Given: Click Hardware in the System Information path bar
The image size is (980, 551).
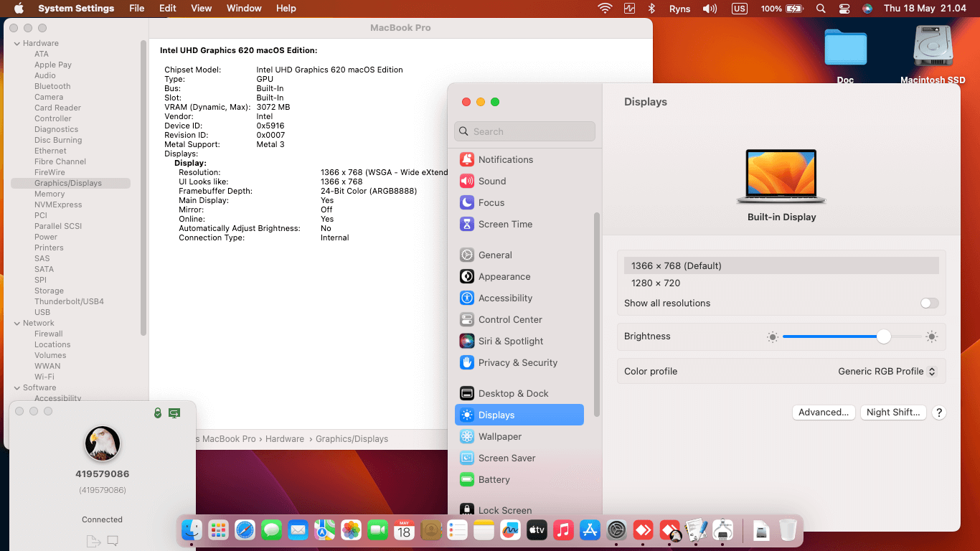Looking at the screenshot, I should coord(285,438).
